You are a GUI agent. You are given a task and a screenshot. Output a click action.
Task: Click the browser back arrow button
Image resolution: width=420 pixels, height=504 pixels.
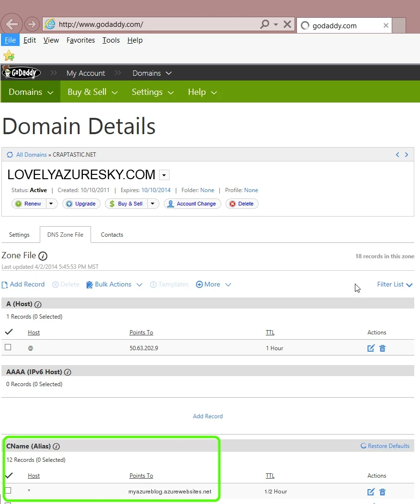click(x=12, y=24)
